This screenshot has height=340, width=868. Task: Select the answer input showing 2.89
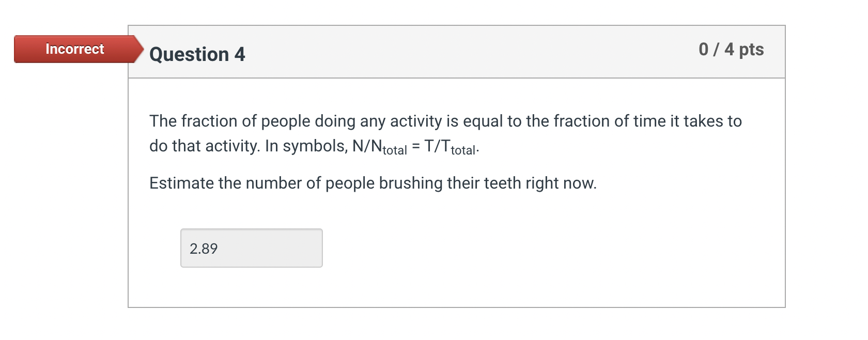coord(252,248)
